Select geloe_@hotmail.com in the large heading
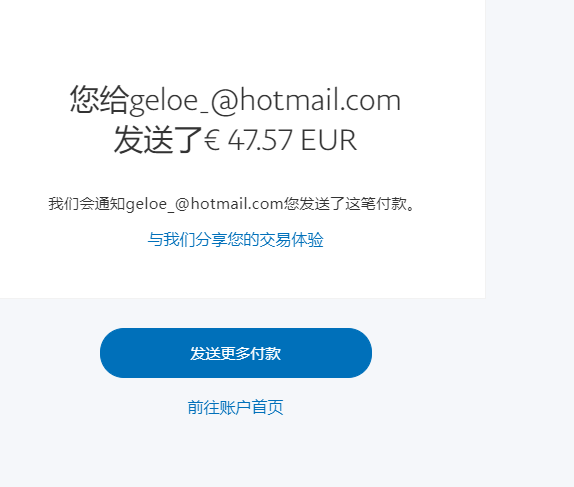Screen dimensions: 574x487 pos(265,101)
